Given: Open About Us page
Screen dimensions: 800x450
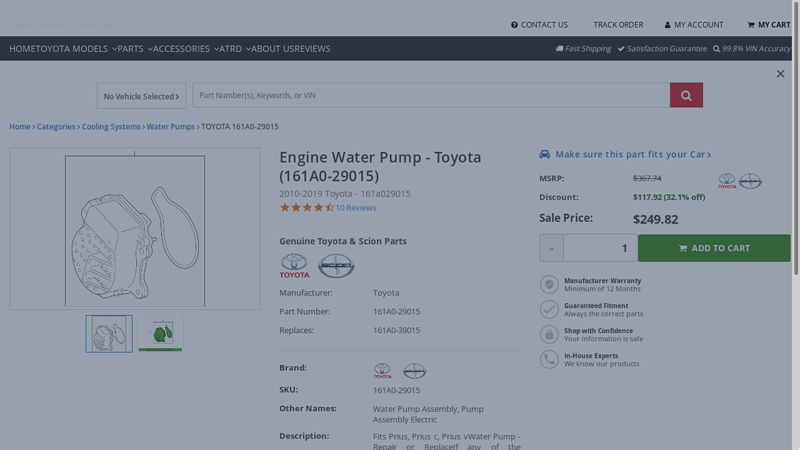Looking at the screenshot, I should 273,48.
